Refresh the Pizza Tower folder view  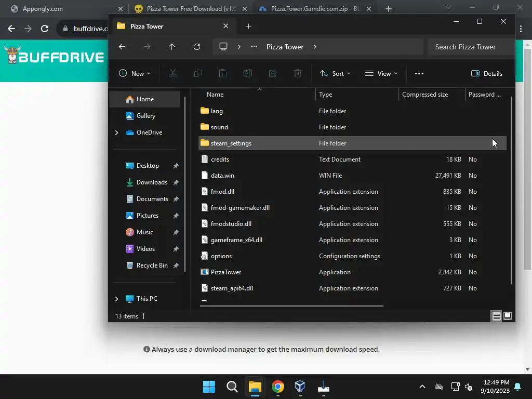point(197,47)
